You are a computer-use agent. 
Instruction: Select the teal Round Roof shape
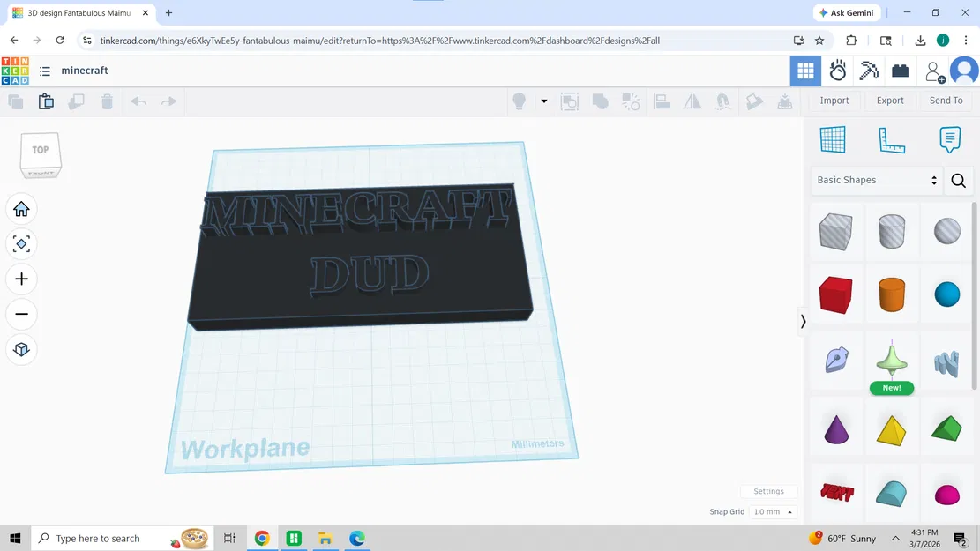tap(891, 494)
